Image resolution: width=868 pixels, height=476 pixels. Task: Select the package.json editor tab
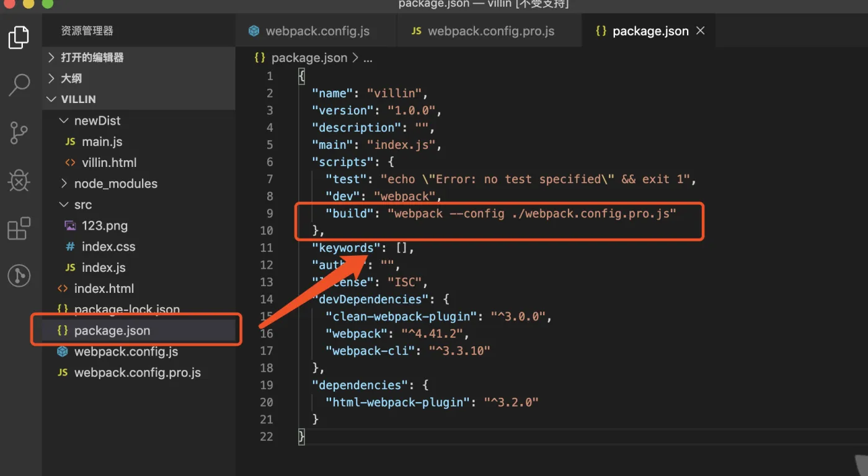[x=650, y=31]
